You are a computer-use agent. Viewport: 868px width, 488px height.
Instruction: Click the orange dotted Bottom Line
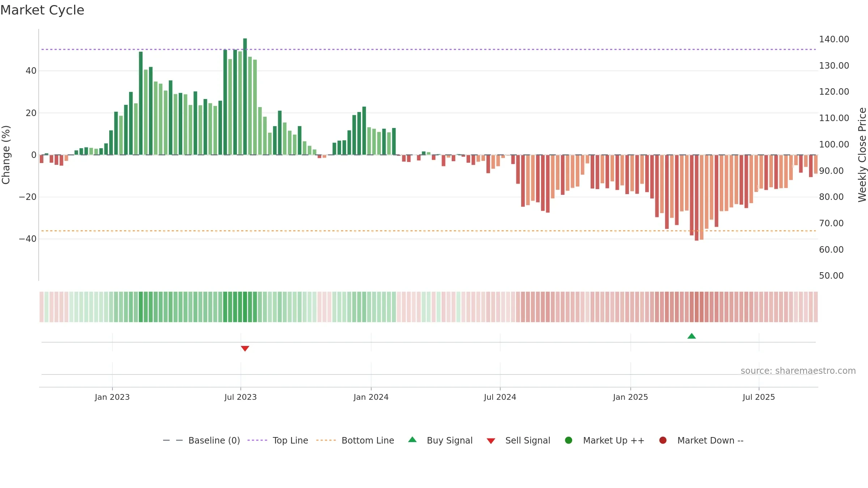click(x=429, y=231)
